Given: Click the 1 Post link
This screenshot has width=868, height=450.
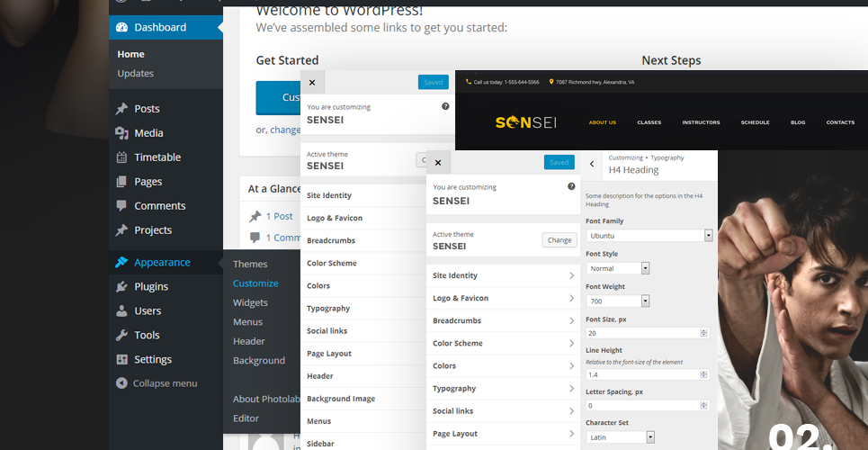Looking at the screenshot, I should [279, 217].
